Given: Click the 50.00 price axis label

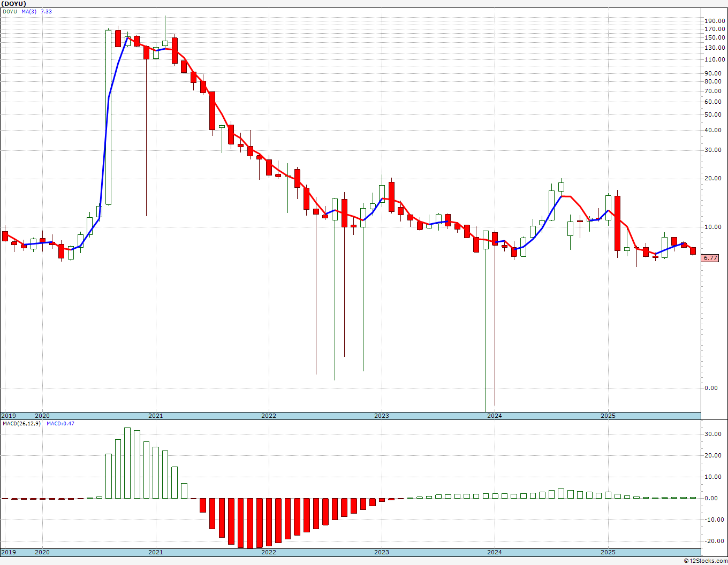Looking at the screenshot, I should [715, 114].
